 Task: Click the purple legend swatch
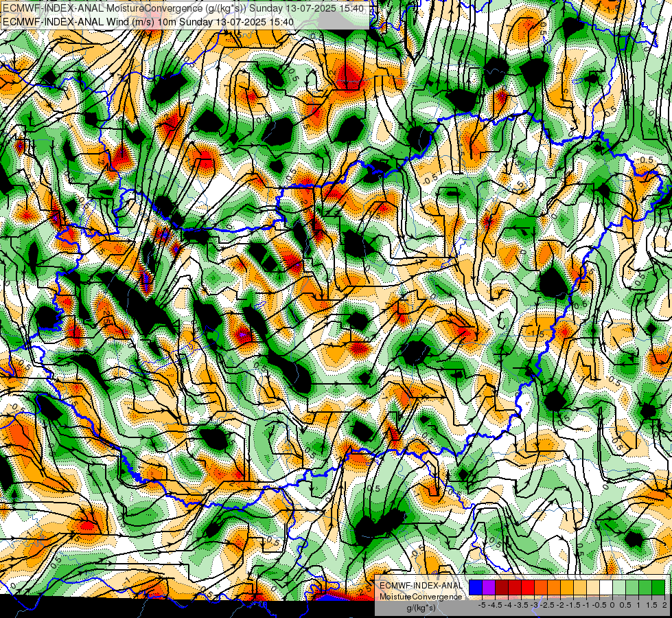[x=489, y=588]
